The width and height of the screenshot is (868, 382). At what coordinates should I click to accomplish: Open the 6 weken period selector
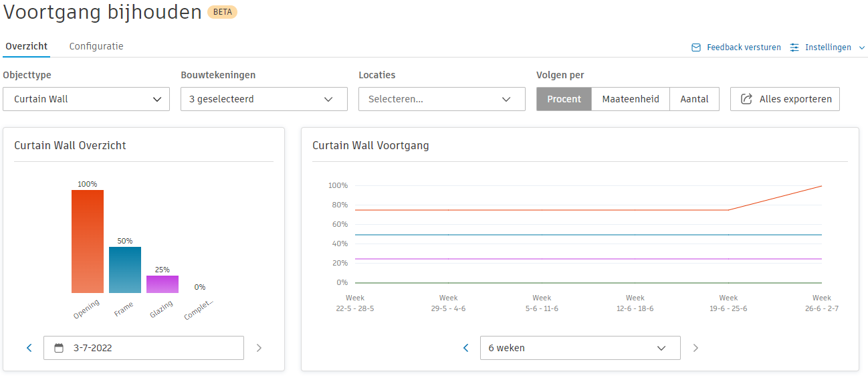(x=580, y=348)
